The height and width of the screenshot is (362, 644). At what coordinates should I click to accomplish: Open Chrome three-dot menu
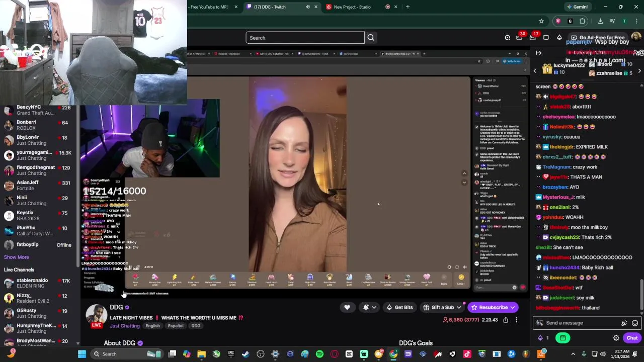(x=636, y=21)
